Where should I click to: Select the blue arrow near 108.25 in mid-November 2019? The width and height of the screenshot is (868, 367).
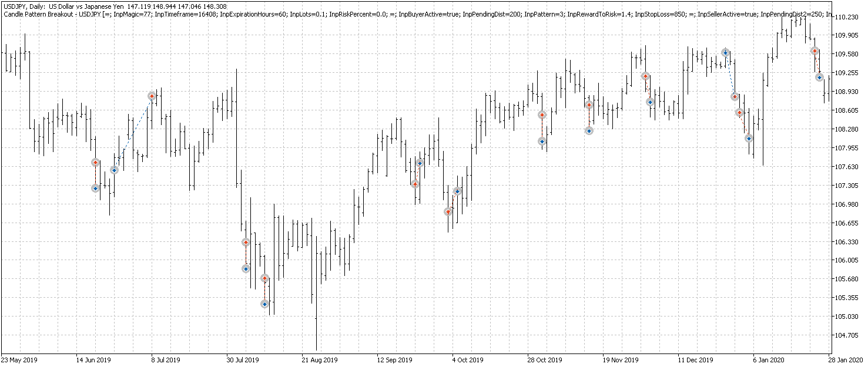[x=589, y=130]
